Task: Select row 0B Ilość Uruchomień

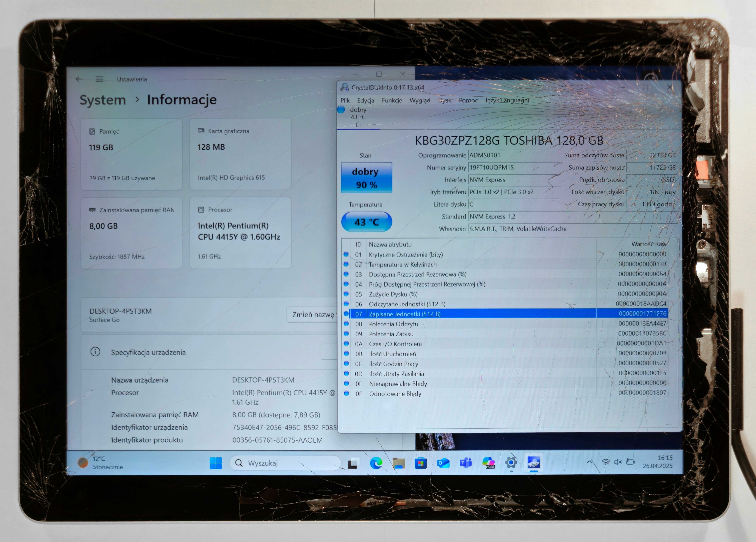Action: click(x=505, y=354)
